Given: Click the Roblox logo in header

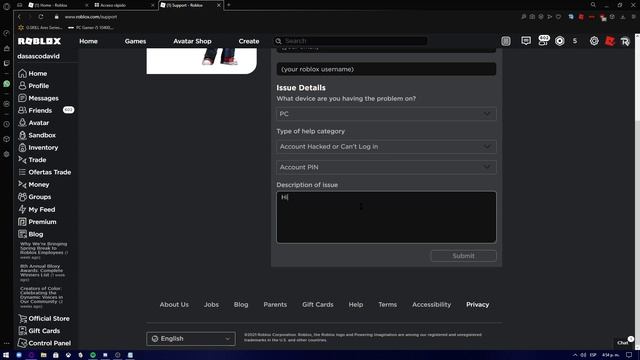Looking at the screenshot, I should pyautogui.click(x=39, y=41).
